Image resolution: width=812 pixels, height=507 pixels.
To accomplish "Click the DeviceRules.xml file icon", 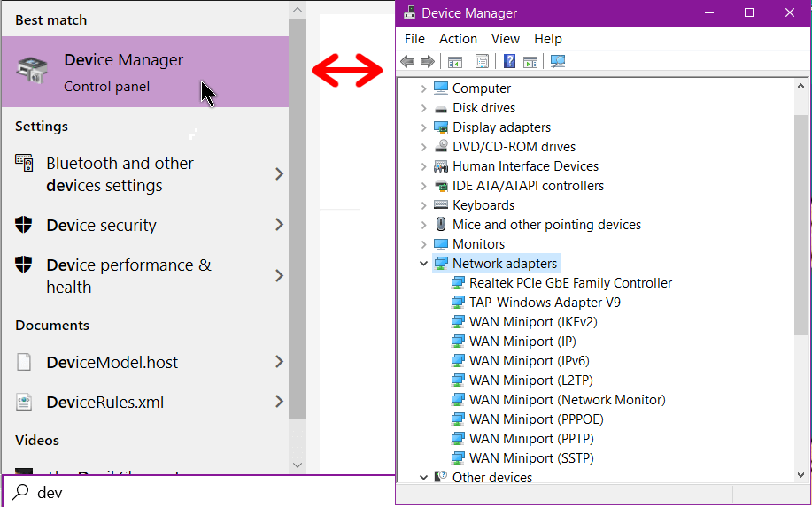I will pos(24,402).
